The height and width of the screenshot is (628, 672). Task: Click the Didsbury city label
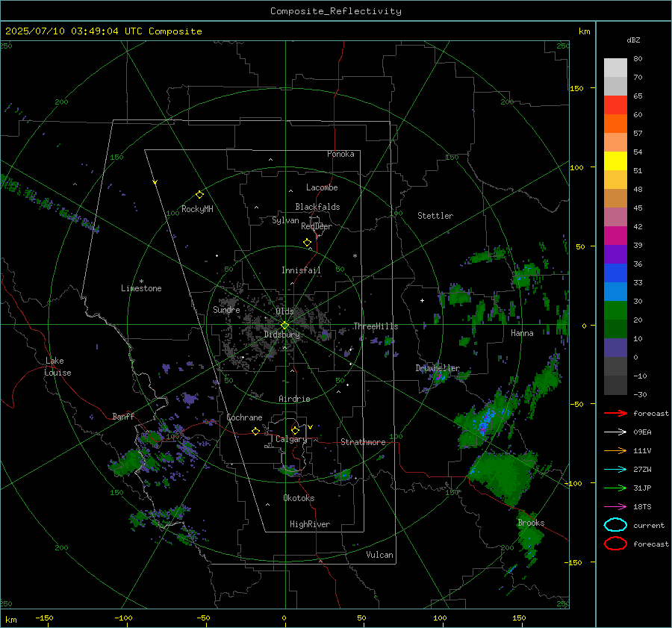281,335
